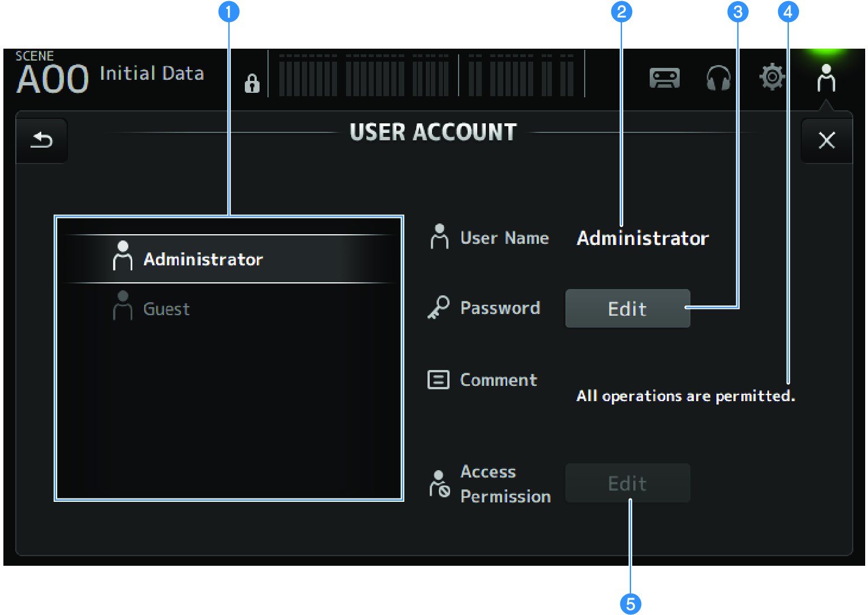Tap the Initial Data scene title
This screenshot has height=615, width=868.
point(152,74)
